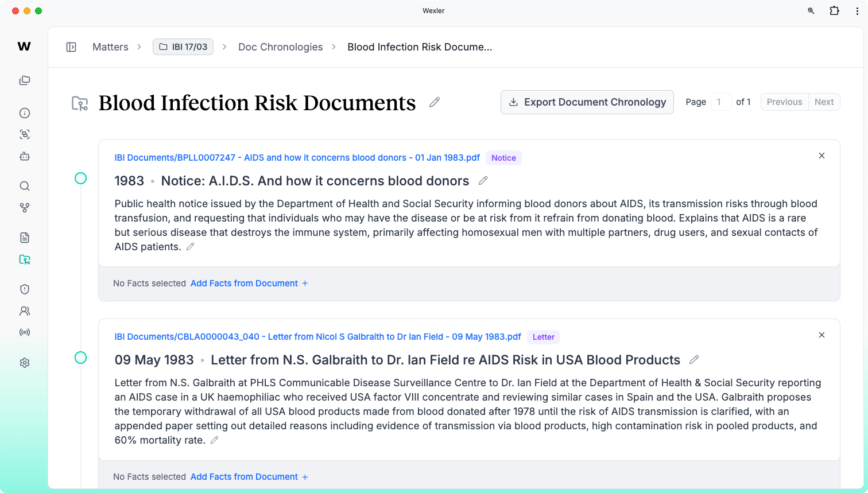Open the info circle sidebar icon

click(25, 113)
